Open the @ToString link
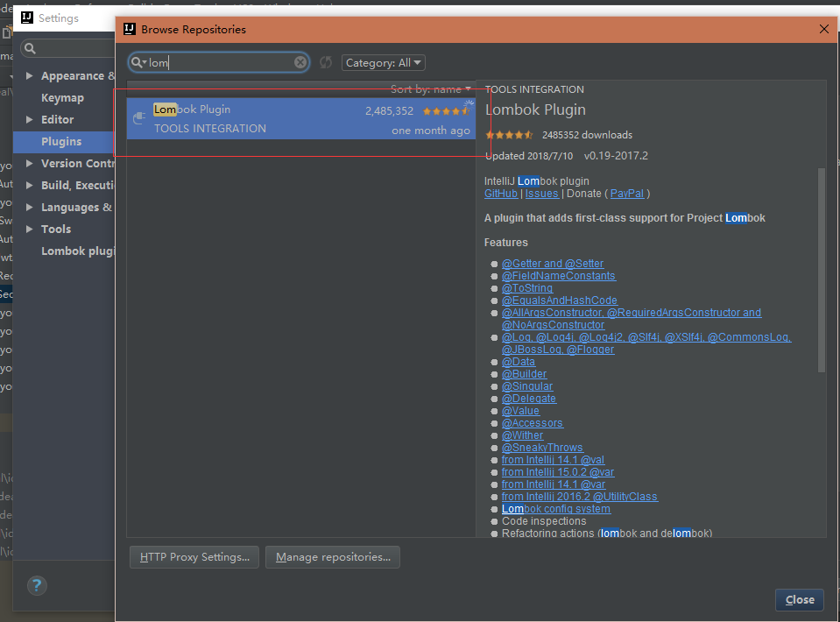 (x=527, y=288)
